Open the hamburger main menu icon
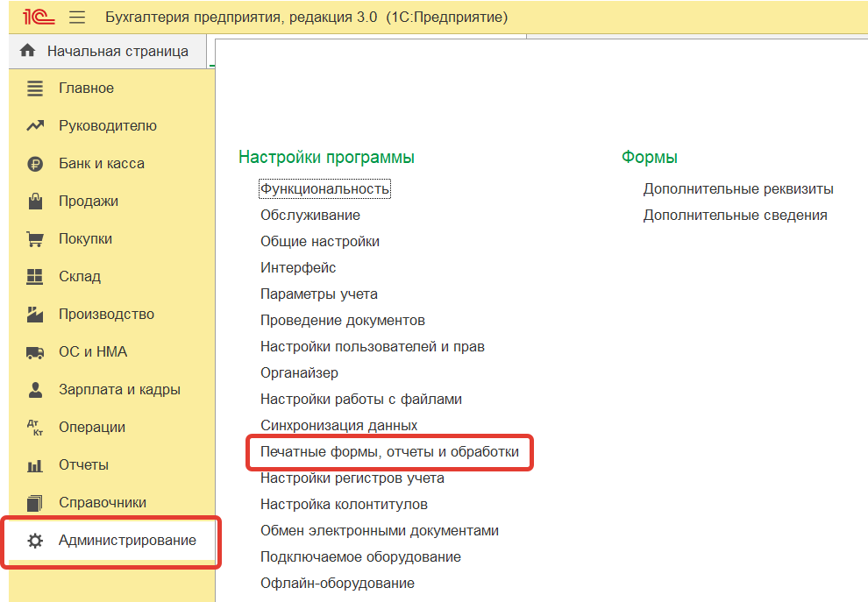Image resolution: width=868 pixels, height=602 pixels. pos(77,18)
